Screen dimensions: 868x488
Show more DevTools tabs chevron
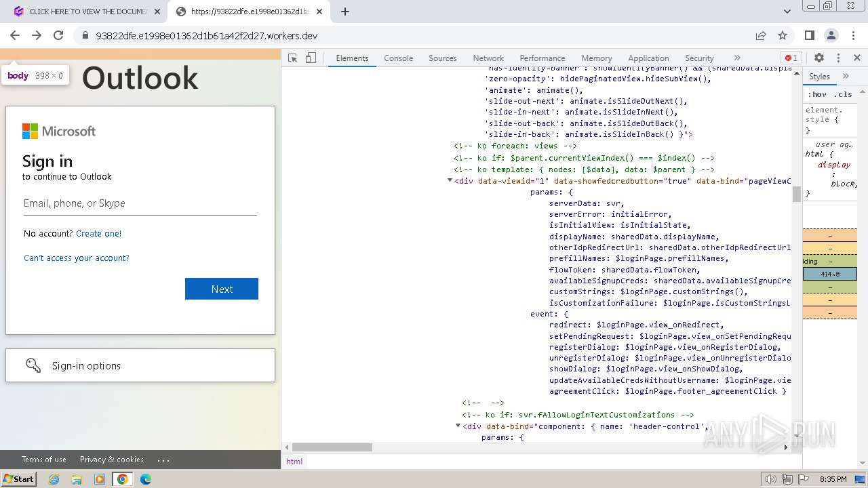(x=737, y=58)
